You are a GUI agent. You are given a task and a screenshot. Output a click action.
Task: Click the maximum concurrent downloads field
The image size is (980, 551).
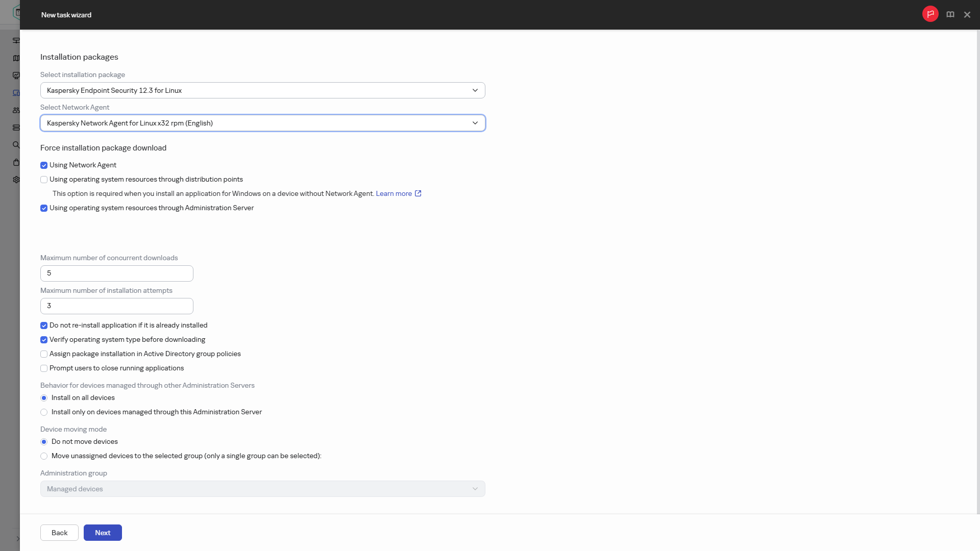point(117,273)
